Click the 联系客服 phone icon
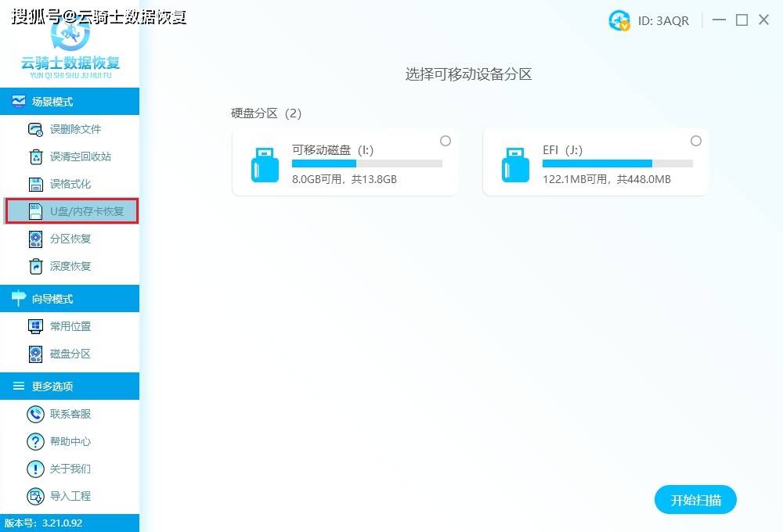 pyautogui.click(x=35, y=414)
